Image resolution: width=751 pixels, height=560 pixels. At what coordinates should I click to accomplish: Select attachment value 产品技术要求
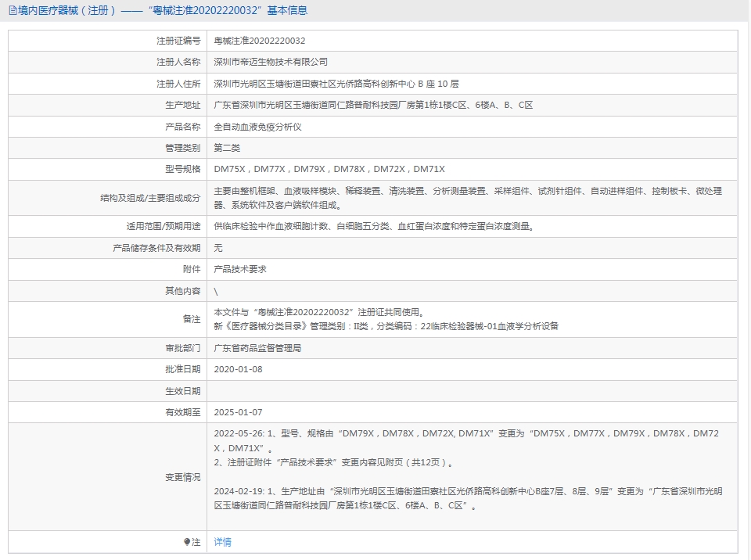coord(240,269)
